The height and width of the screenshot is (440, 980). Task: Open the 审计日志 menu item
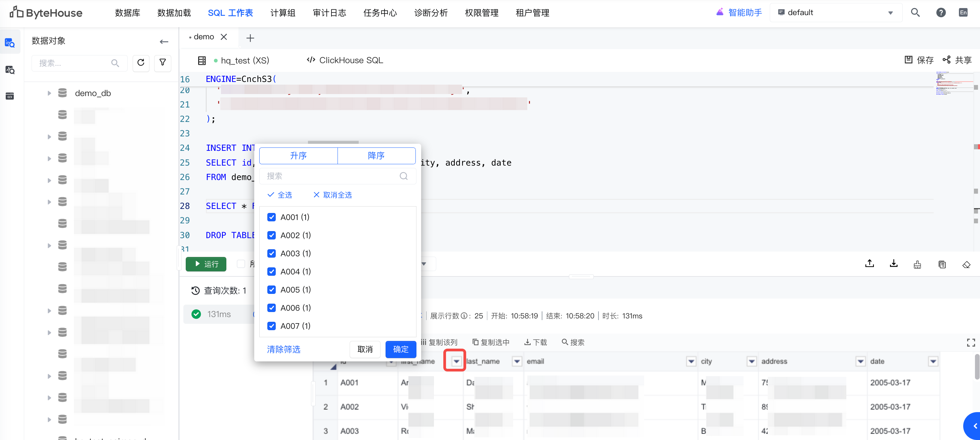click(329, 13)
